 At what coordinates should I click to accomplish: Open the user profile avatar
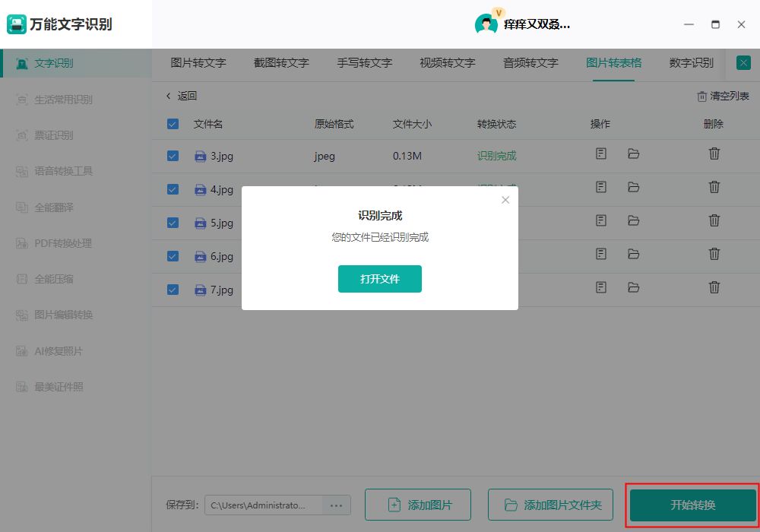(x=486, y=24)
